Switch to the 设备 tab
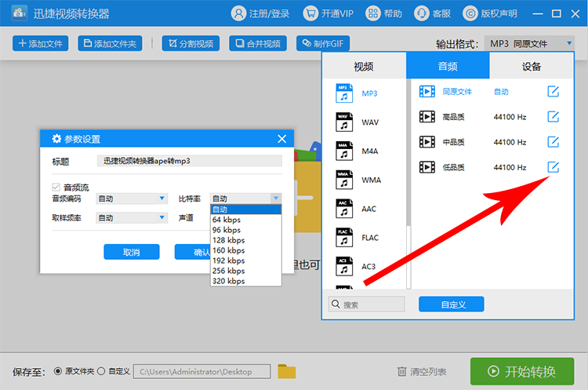 pos(532,66)
